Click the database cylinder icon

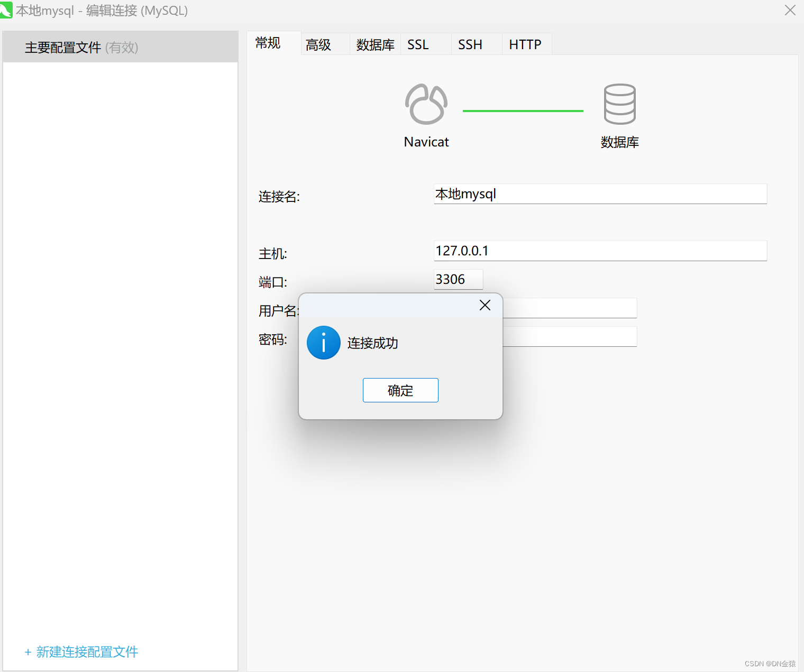[619, 104]
